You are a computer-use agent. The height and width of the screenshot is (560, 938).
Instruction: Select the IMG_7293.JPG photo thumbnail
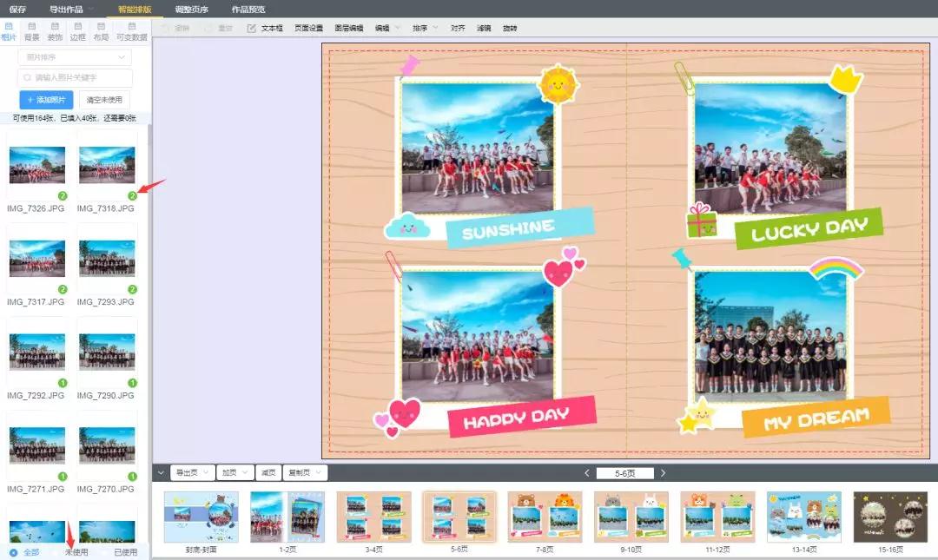[107, 259]
